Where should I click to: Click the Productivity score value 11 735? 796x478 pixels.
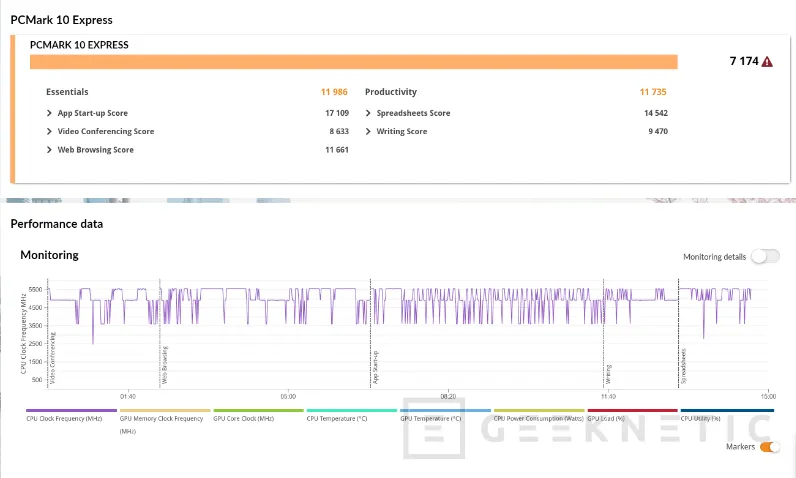(x=653, y=92)
